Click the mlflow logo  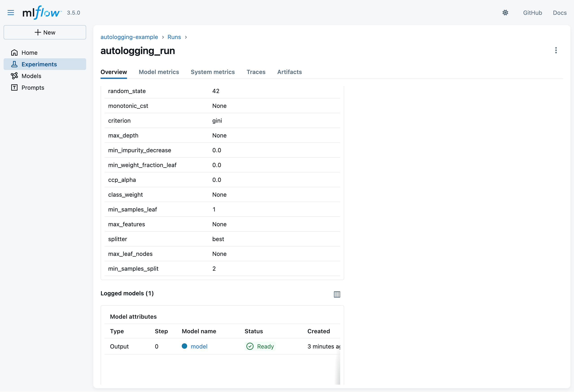tap(42, 13)
